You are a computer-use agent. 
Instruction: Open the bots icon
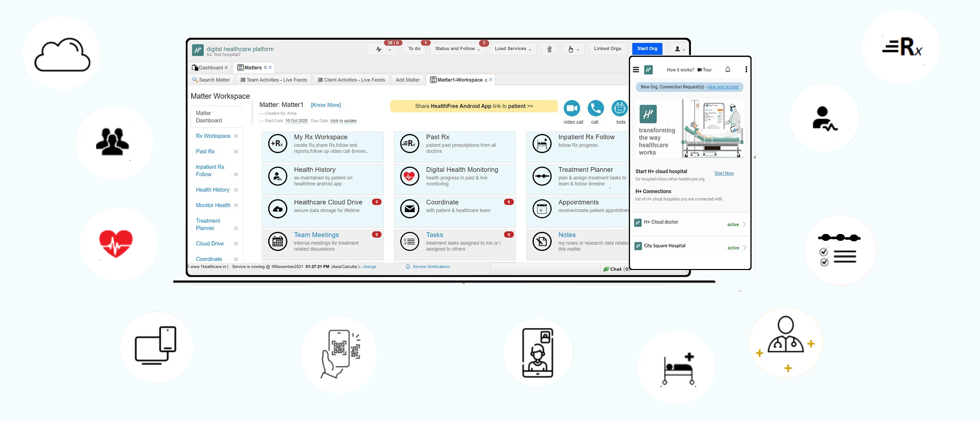[619, 108]
